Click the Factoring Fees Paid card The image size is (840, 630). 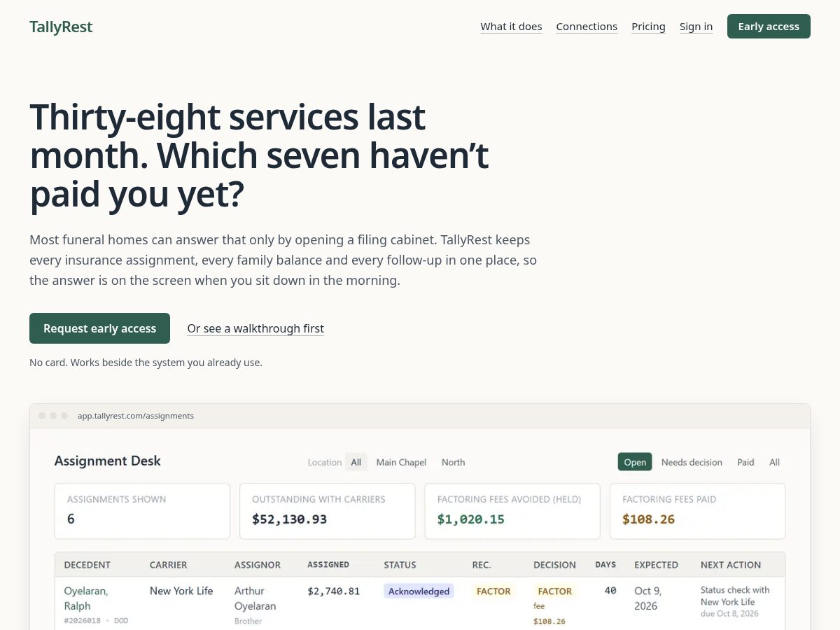(697, 511)
